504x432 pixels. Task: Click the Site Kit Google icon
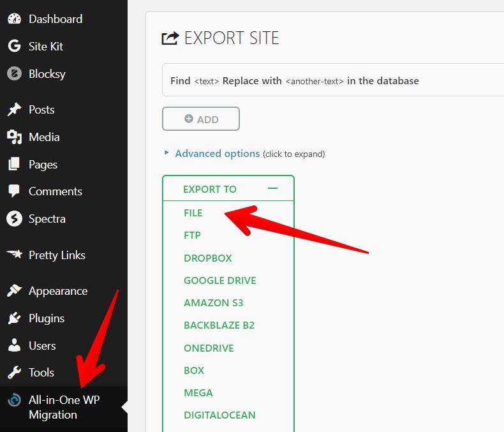[x=14, y=46]
